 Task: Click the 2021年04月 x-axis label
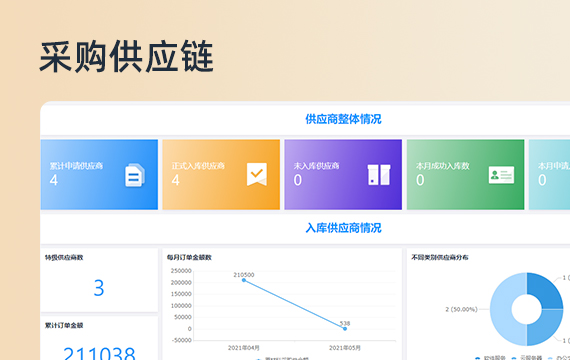click(244, 348)
